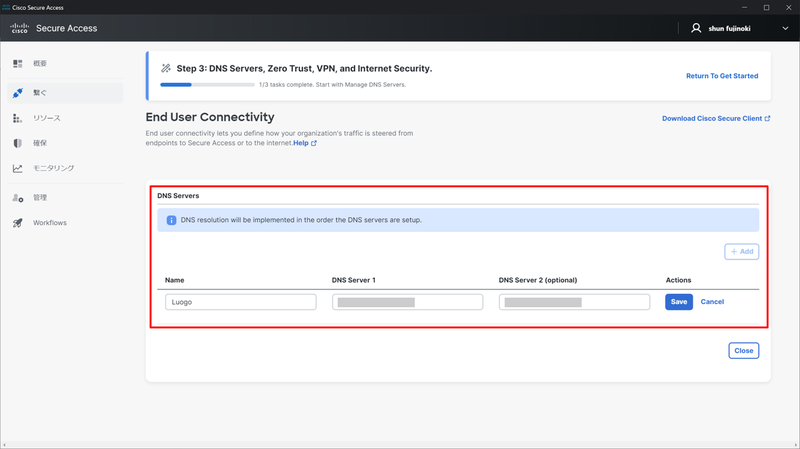This screenshot has height=449, width=800.
Task: Click the shun fujinoki username
Action: click(729, 29)
